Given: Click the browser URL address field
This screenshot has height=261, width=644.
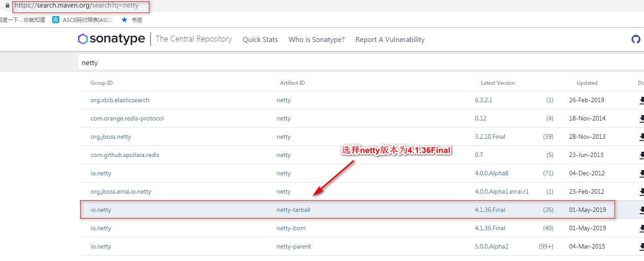Looking at the screenshot, I should 77,6.
